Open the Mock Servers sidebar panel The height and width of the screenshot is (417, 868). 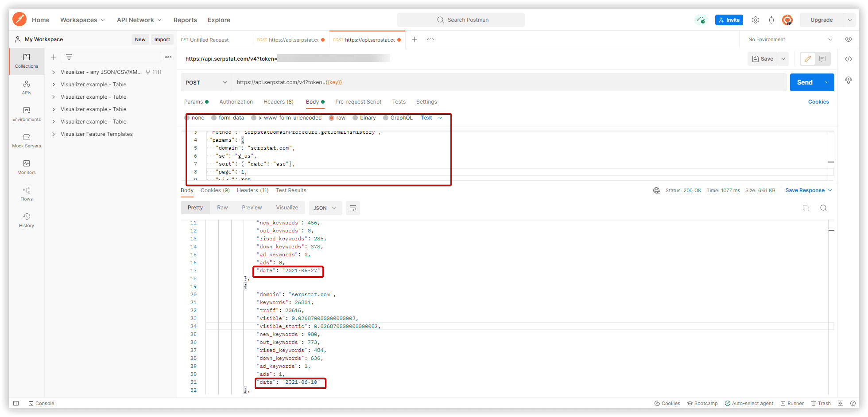(27, 141)
